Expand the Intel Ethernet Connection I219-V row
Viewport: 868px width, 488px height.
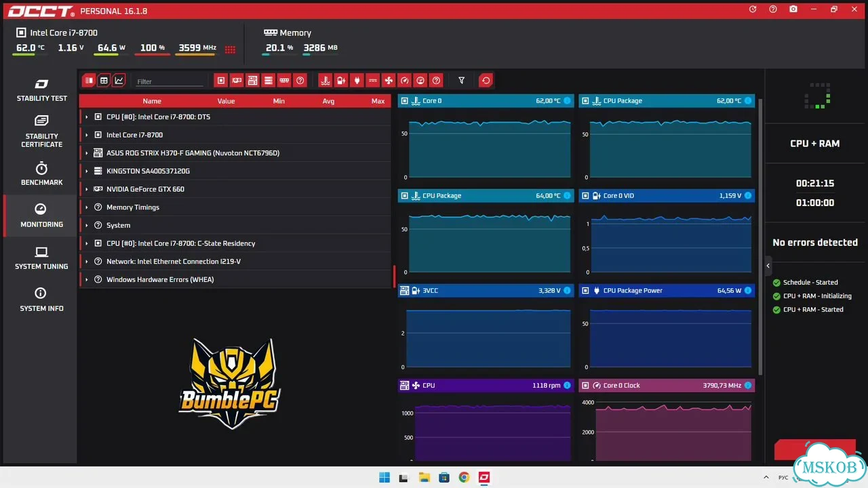click(x=87, y=262)
